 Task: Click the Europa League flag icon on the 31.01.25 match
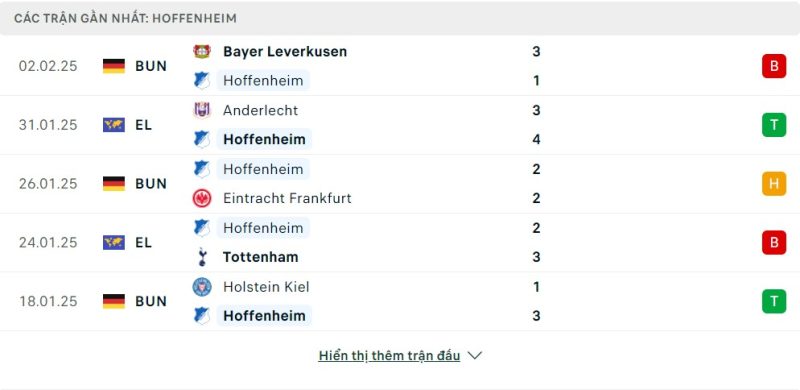point(114,125)
